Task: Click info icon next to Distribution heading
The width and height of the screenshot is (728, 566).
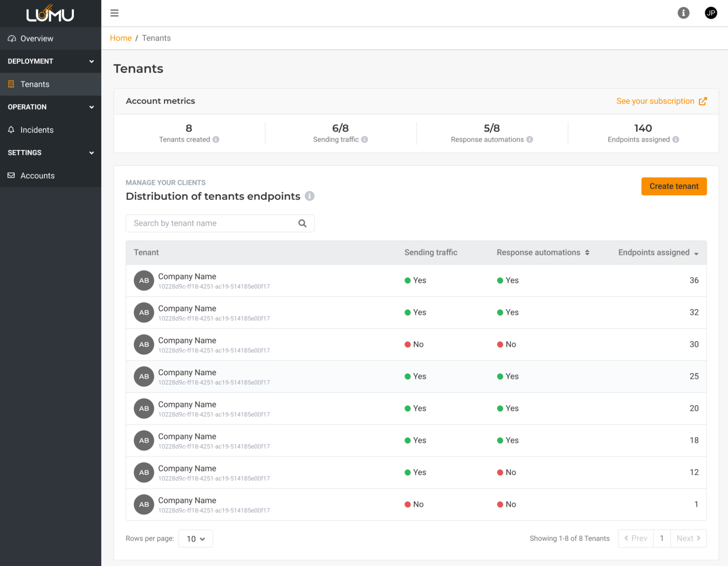Action: pyautogui.click(x=310, y=196)
